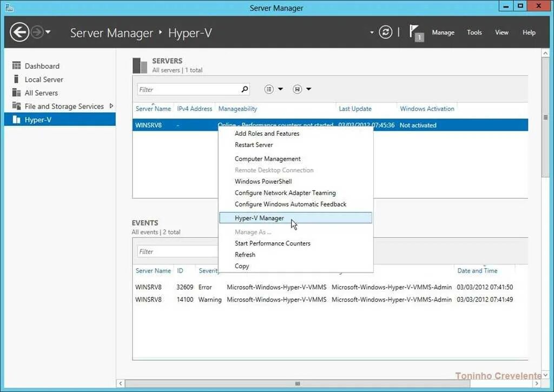Open the Help menu
Viewport: 554px width, 392px height.
[529, 32]
